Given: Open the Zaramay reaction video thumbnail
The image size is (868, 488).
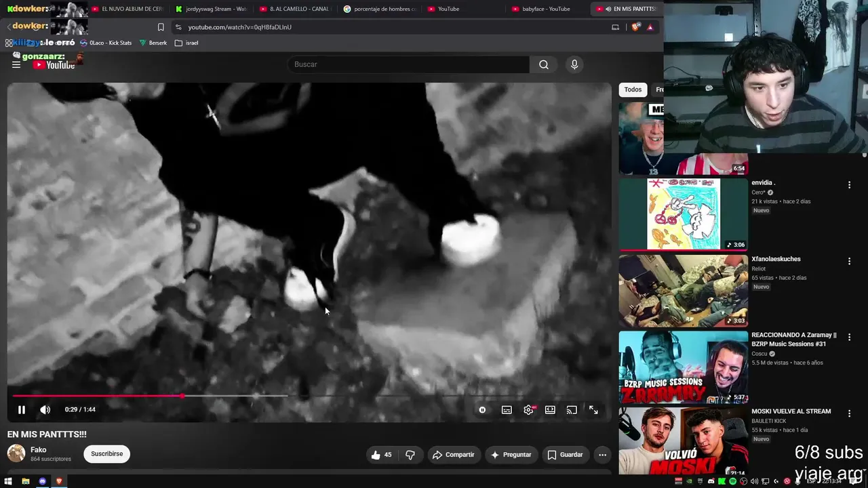Looking at the screenshot, I should [683, 367].
